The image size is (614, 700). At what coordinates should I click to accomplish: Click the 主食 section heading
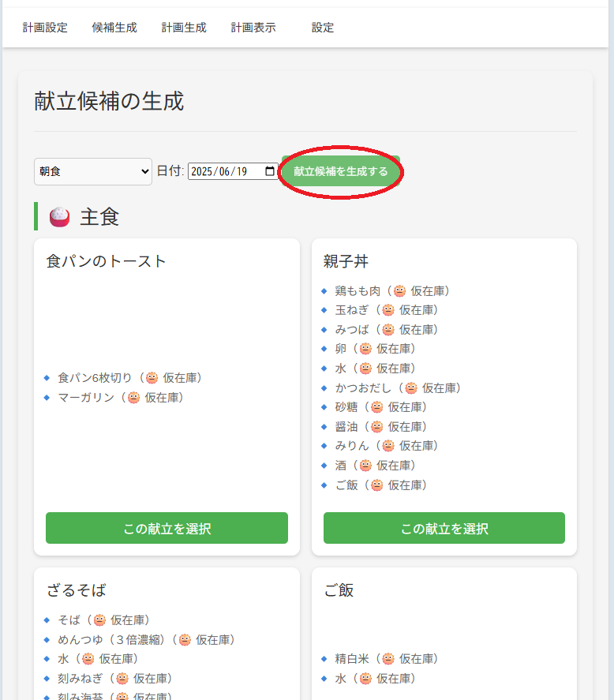tap(99, 217)
